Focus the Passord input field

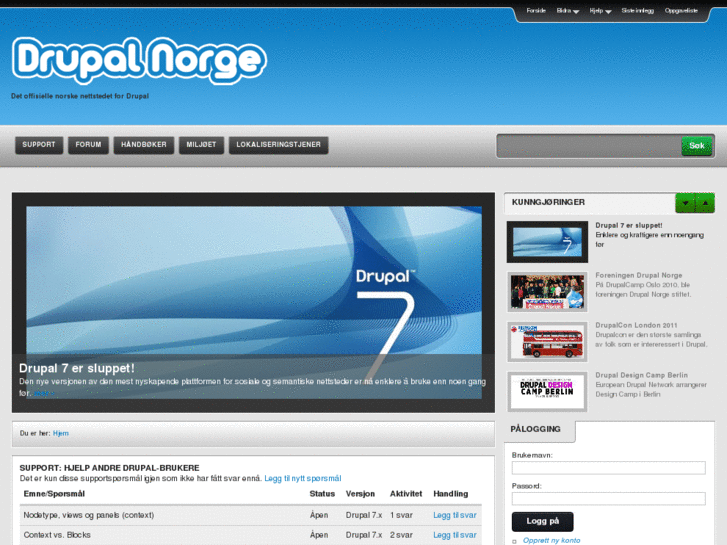(608, 499)
